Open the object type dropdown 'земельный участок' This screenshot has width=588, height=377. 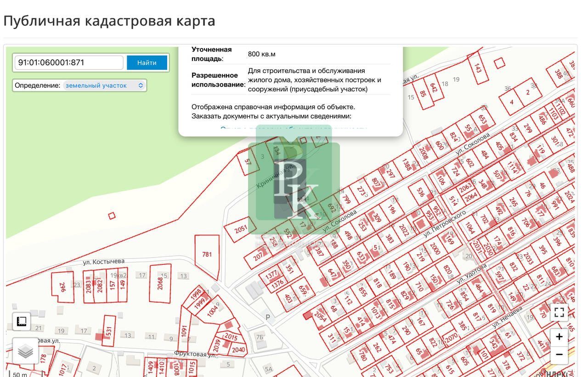pos(104,86)
